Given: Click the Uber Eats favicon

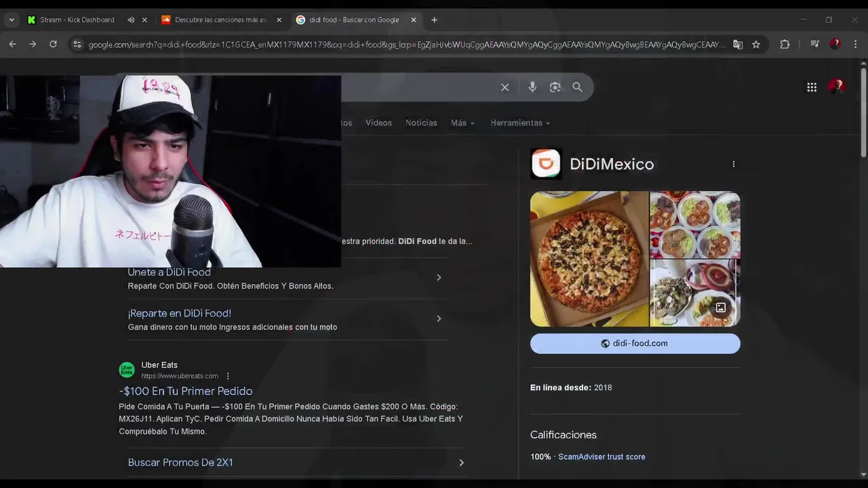Looking at the screenshot, I should tap(127, 370).
